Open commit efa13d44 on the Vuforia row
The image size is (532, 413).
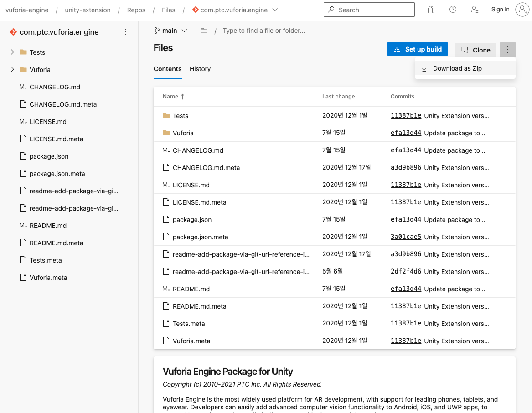[406, 133]
